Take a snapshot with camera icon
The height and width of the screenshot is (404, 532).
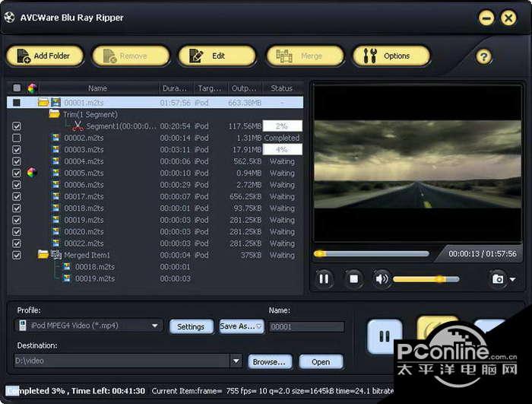498,279
